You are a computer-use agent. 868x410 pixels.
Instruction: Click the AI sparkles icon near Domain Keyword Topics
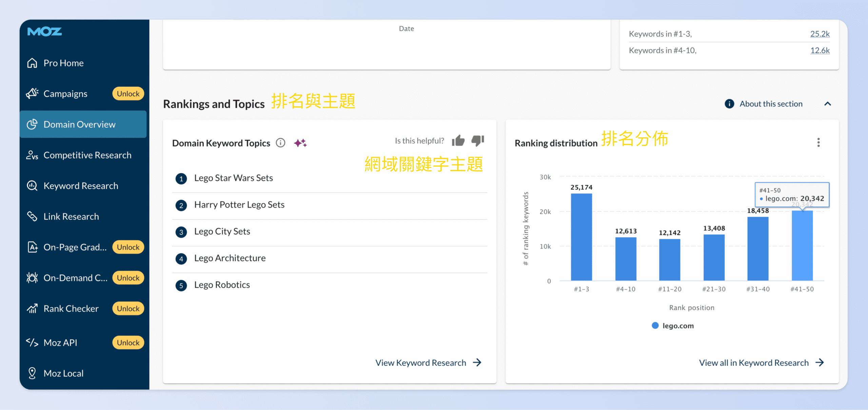(301, 143)
